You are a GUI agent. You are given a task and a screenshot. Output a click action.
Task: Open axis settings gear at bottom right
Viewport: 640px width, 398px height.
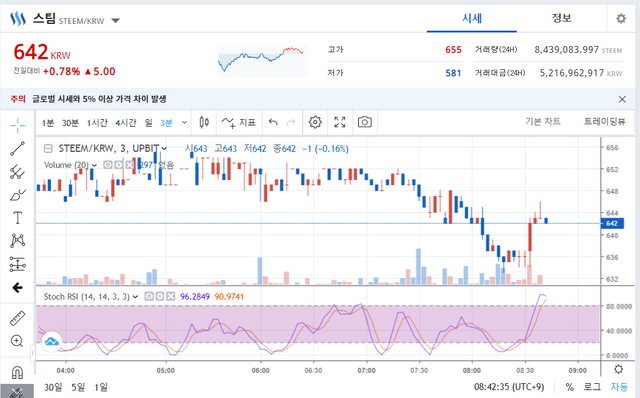[x=619, y=369]
